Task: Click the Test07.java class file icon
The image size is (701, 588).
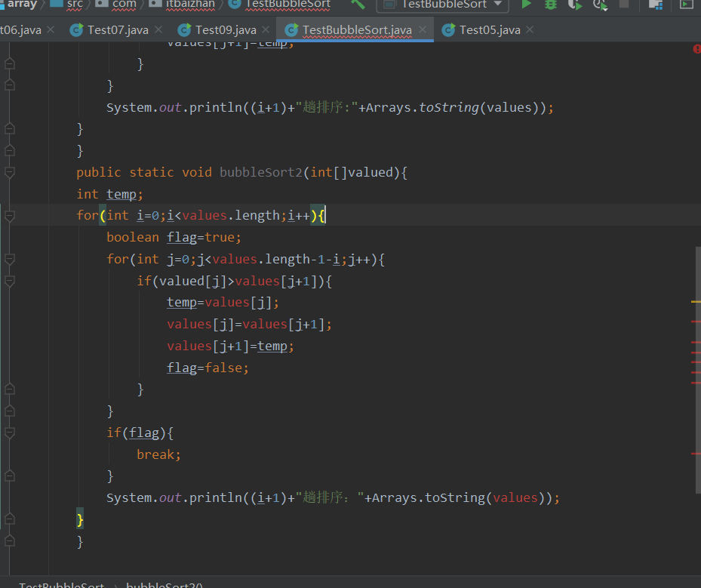Action: pyautogui.click(x=76, y=30)
